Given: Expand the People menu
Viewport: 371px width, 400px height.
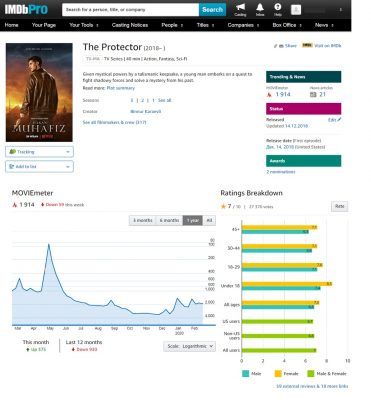Looking at the screenshot, I should point(172,25).
